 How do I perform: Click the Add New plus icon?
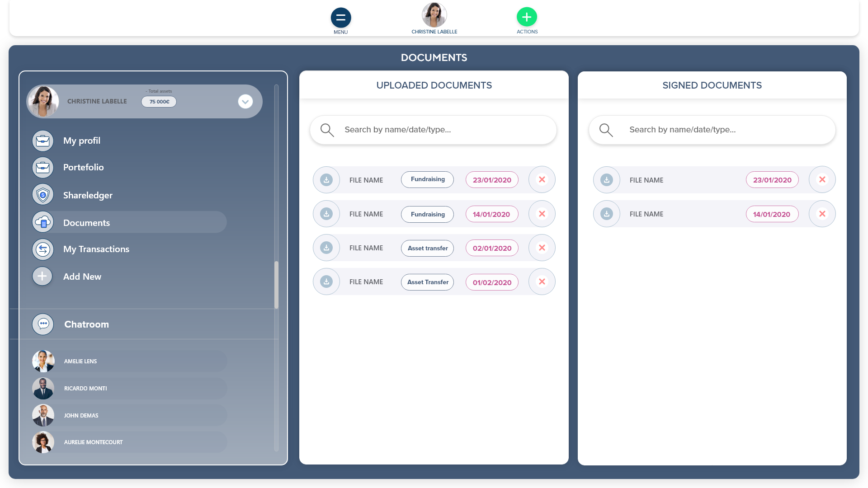pyautogui.click(x=42, y=276)
